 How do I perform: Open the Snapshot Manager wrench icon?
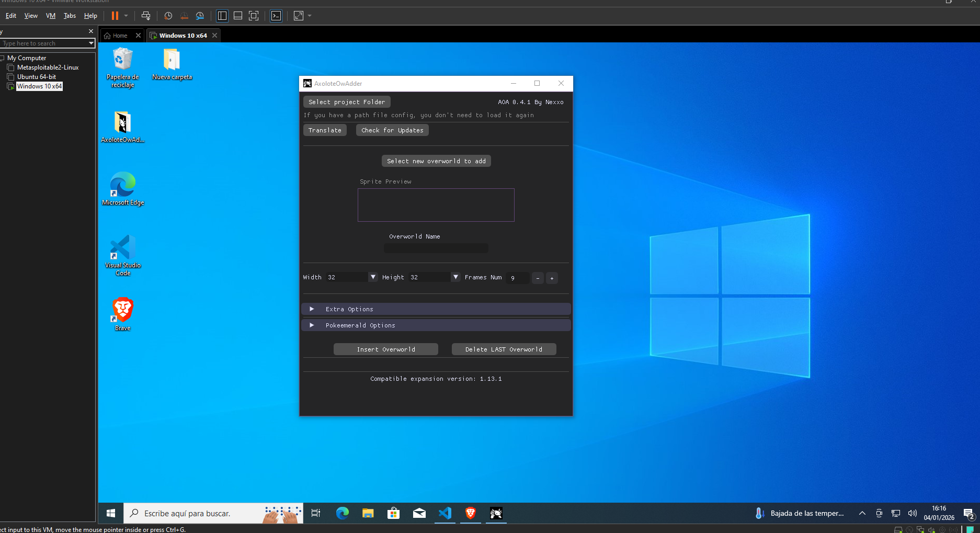click(200, 16)
